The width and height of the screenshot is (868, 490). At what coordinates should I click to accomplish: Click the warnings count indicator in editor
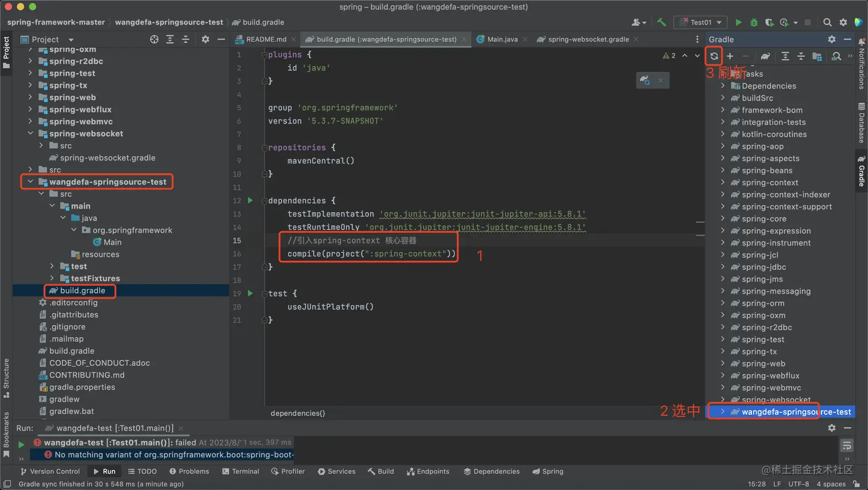(x=669, y=56)
